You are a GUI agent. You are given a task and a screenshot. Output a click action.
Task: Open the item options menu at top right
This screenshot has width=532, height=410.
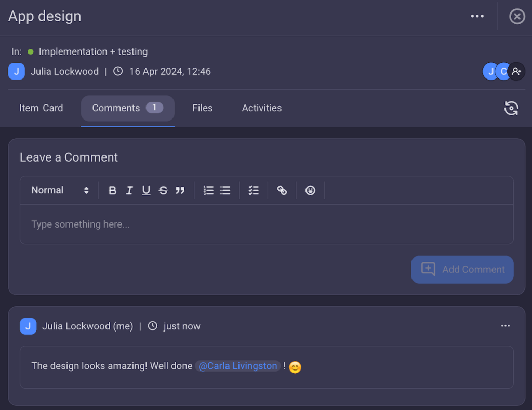[477, 16]
